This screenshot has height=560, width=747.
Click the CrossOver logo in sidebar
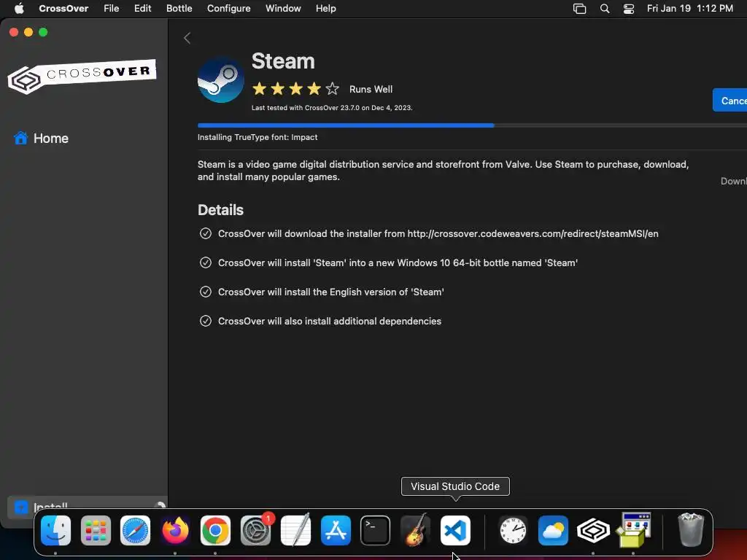click(x=82, y=76)
